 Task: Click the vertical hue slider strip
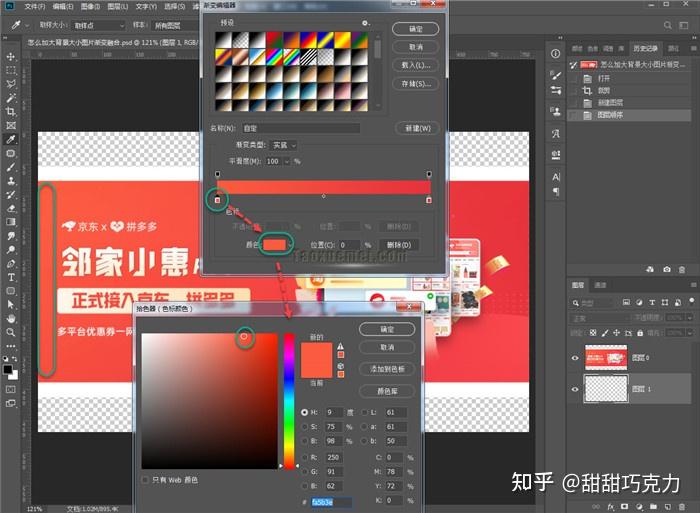click(289, 401)
